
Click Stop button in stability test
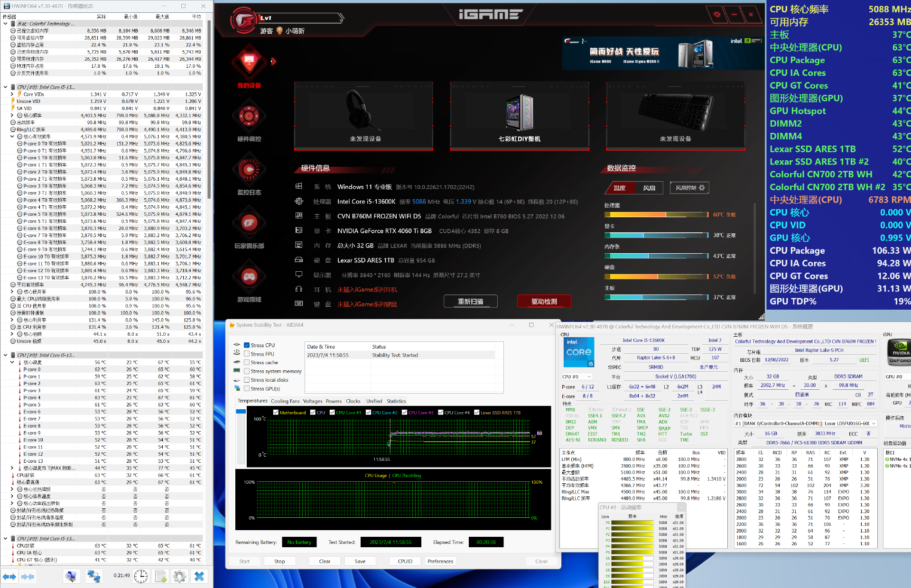[279, 561]
